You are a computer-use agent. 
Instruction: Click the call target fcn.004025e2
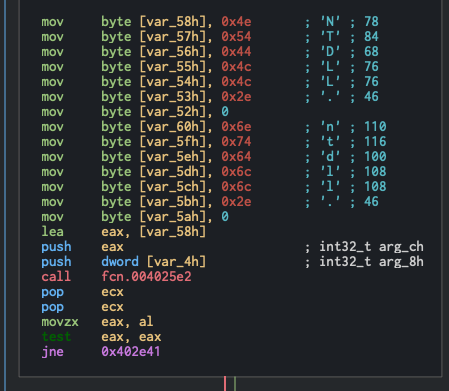click(146, 277)
